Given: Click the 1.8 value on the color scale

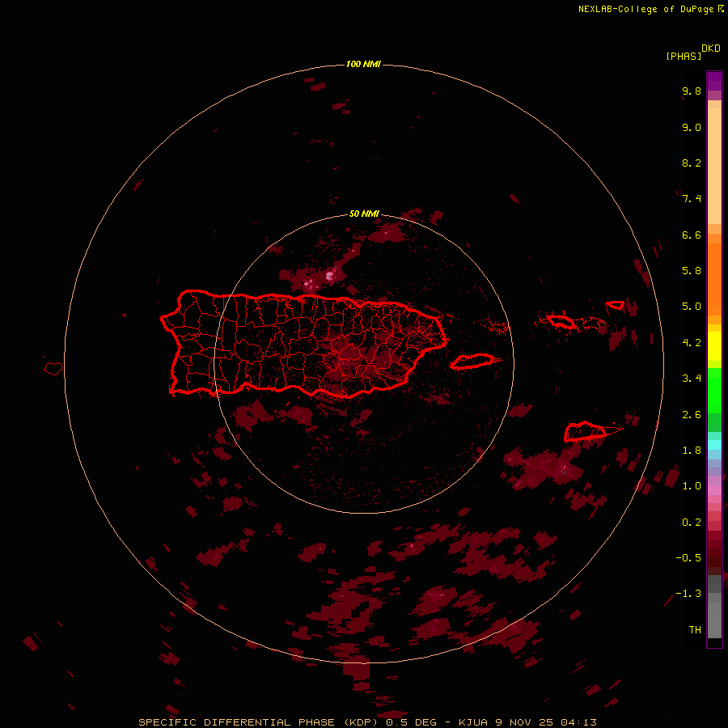Looking at the screenshot, I should [692, 451].
